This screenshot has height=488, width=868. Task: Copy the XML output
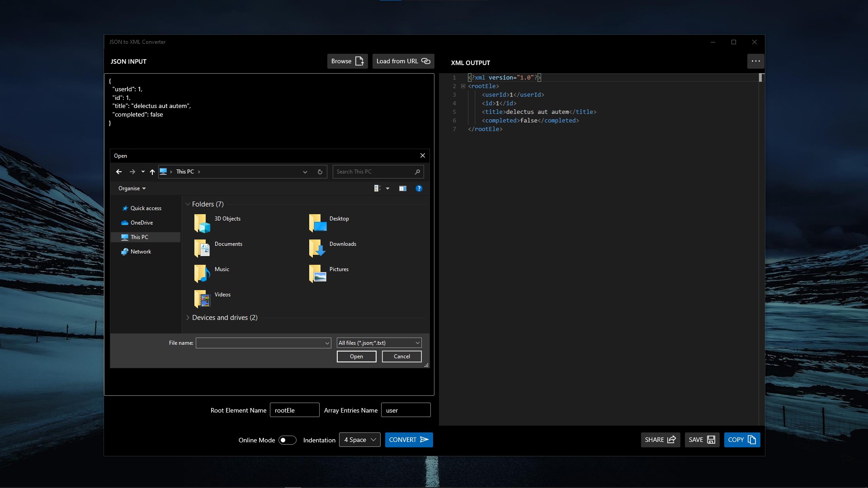[742, 440]
